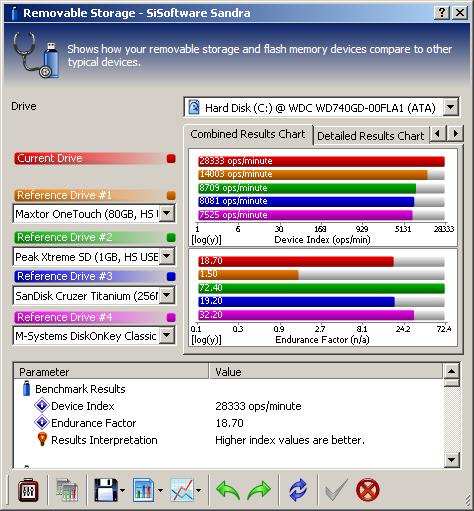Open the bar chart icon's dropdown arrow

160,490
